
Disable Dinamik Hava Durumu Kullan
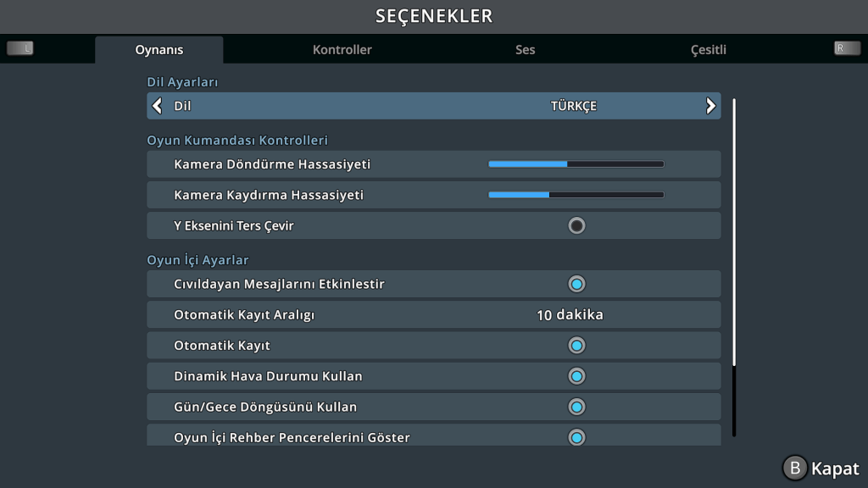point(576,376)
